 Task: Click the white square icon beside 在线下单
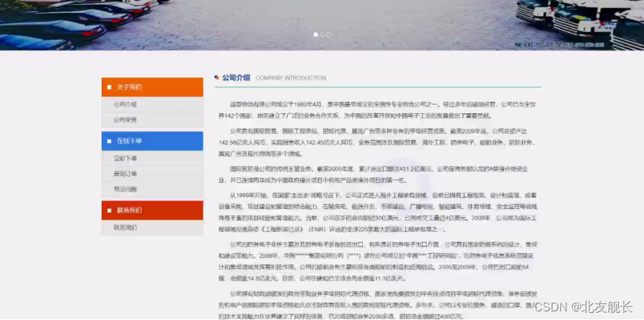109,141
